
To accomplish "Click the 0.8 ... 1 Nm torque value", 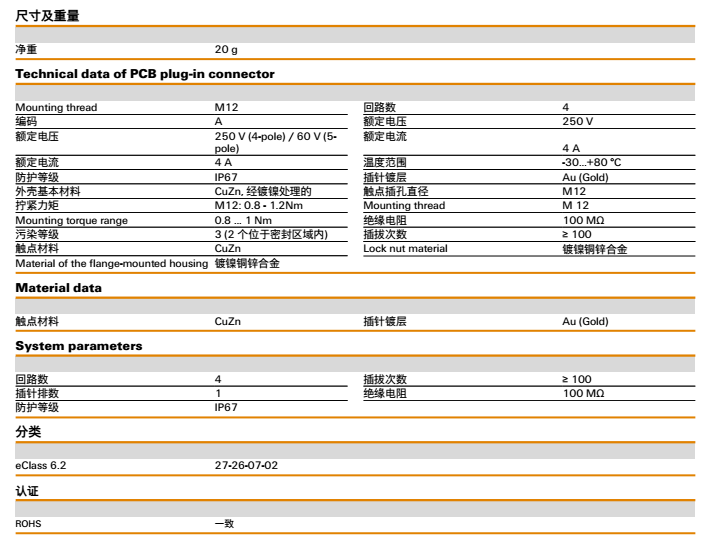I will tap(243, 220).
